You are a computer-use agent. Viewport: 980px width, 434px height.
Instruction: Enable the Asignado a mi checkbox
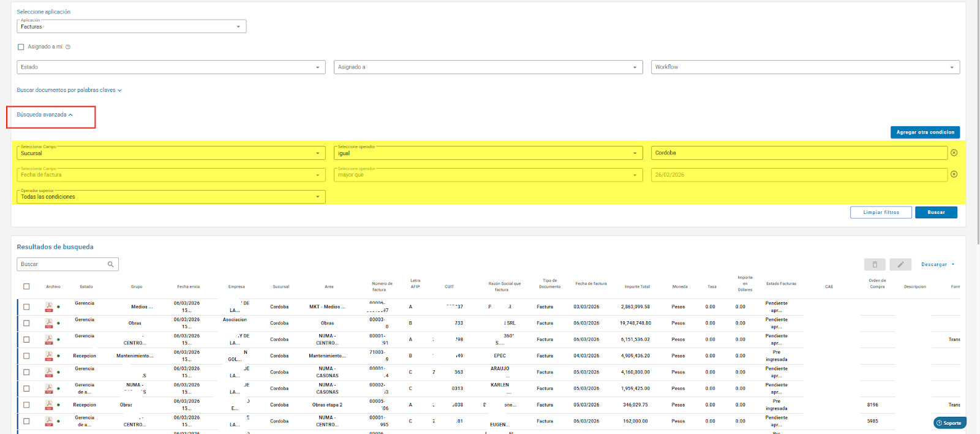coord(21,47)
